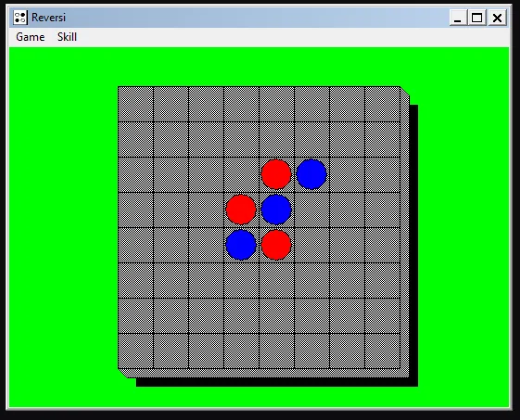Image resolution: width=520 pixels, height=420 pixels.
Task: Click the square right of the fourth-row blue piece
Action: (x=312, y=210)
